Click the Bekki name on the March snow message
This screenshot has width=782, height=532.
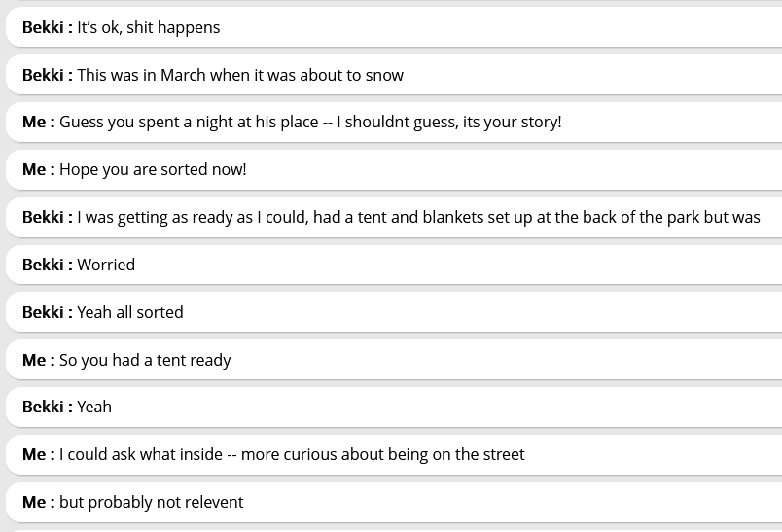tap(43, 75)
